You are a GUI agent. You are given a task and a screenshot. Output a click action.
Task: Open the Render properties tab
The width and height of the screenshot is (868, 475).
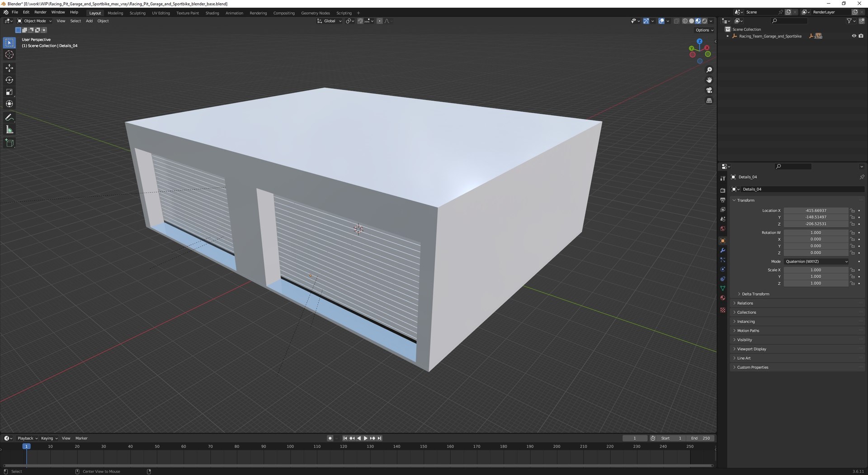pos(722,190)
